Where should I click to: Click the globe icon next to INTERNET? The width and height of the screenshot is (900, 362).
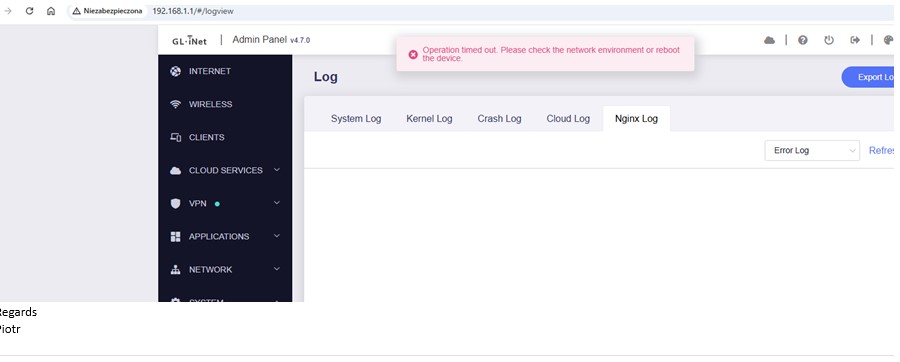[x=176, y=71]
